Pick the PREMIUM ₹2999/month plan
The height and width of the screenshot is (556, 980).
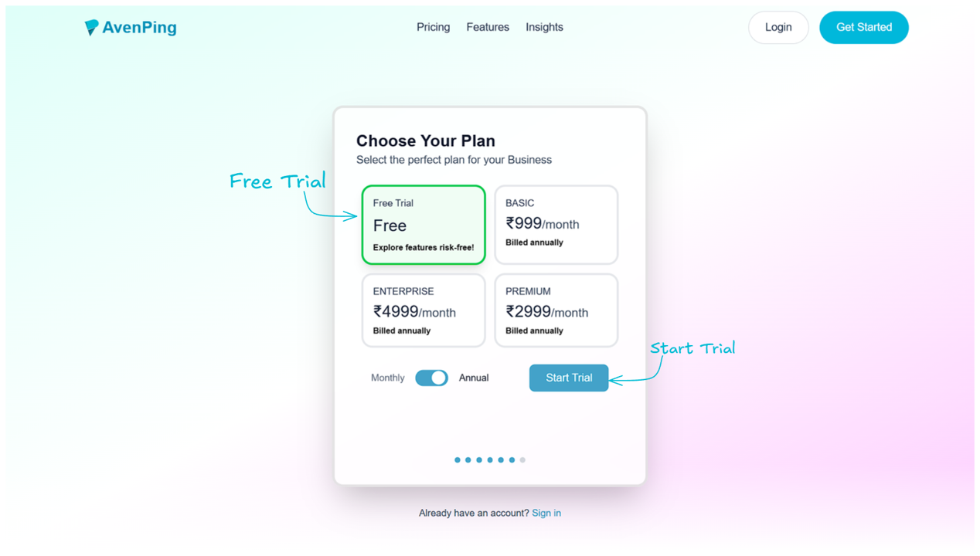pyautogui.click(x=556, y=310)
